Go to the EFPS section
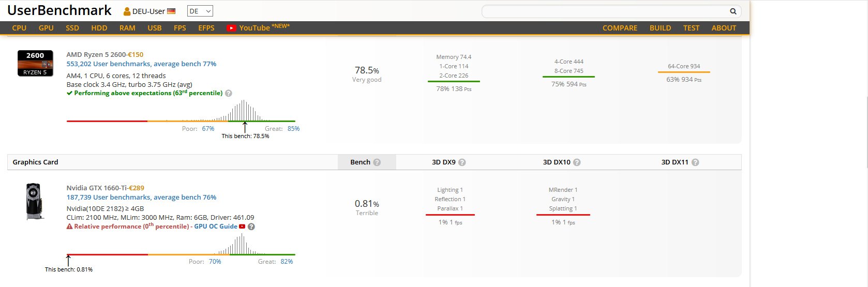Image resolution: width=868 pixels, height=287 pixels. pos(206,28)
